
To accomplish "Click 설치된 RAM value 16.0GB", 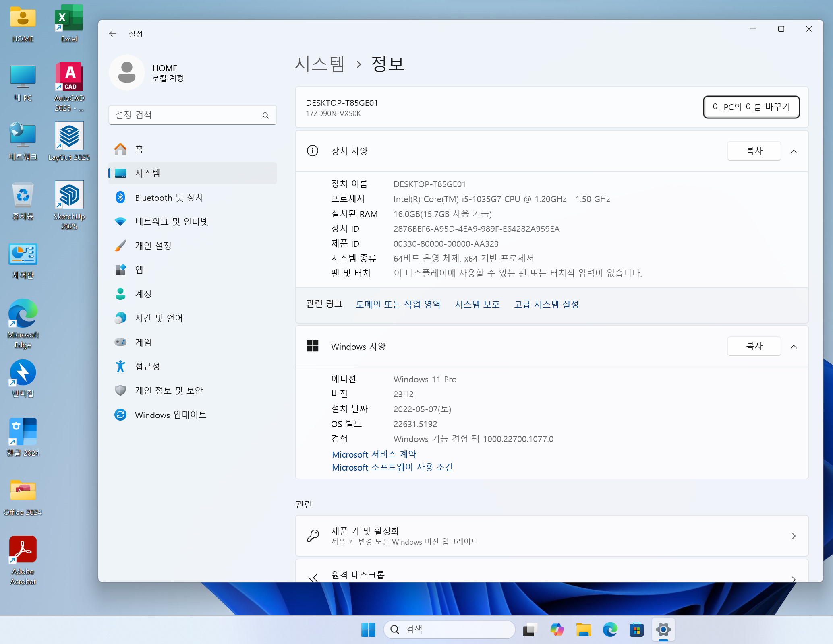I will click(443, 214).
